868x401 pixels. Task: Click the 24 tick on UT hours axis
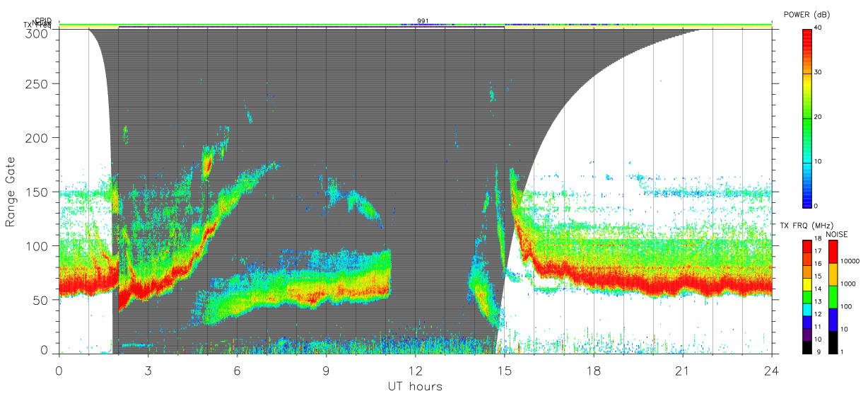[x=772, y=370]
